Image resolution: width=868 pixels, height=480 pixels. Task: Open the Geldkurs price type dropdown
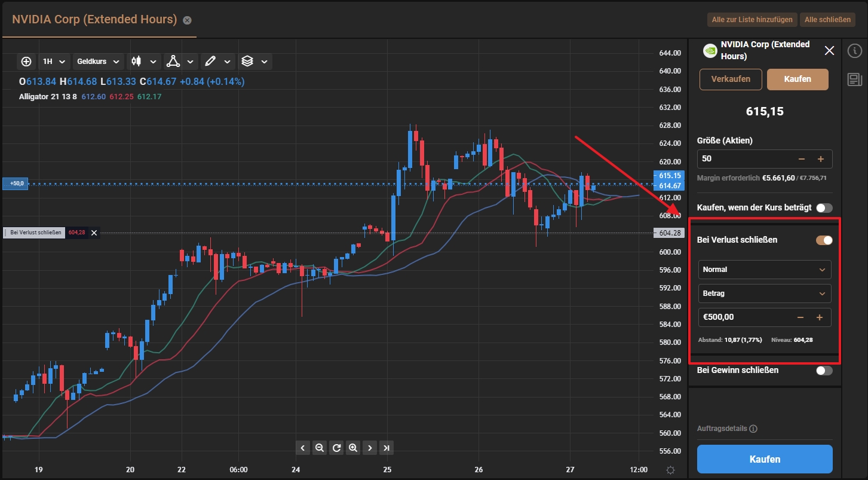[x=98, y=61]
